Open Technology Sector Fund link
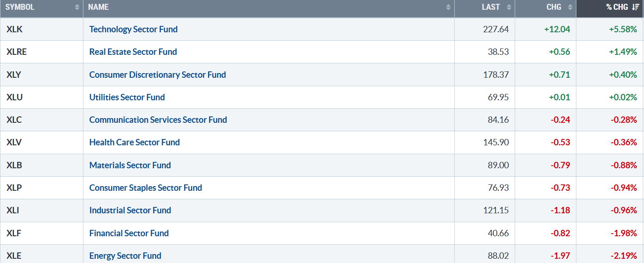Viewport: 644px width, 263px height. pyautogui.click(x=133, y=29)
